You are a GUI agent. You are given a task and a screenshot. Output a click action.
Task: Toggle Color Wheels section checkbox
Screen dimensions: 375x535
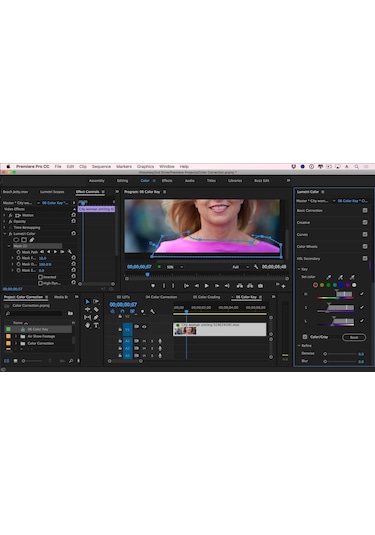tap(365, 246)
